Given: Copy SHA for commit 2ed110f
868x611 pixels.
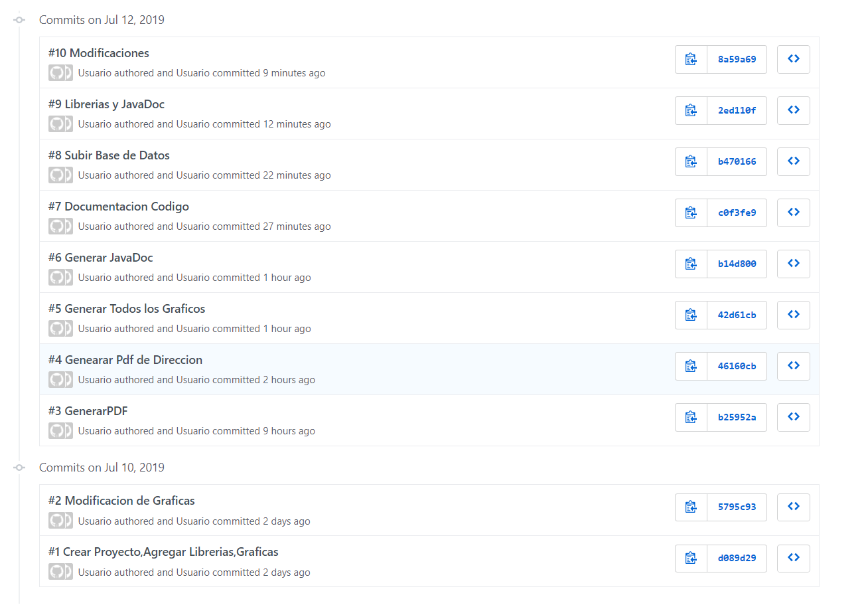Looking at the screenshot, I should click(691, 110).
